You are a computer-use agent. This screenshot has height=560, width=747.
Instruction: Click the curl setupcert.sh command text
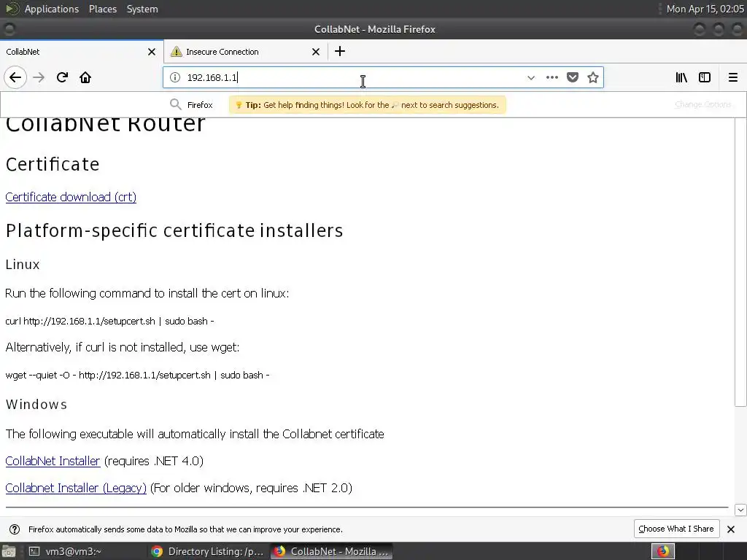tap(109, 321)
